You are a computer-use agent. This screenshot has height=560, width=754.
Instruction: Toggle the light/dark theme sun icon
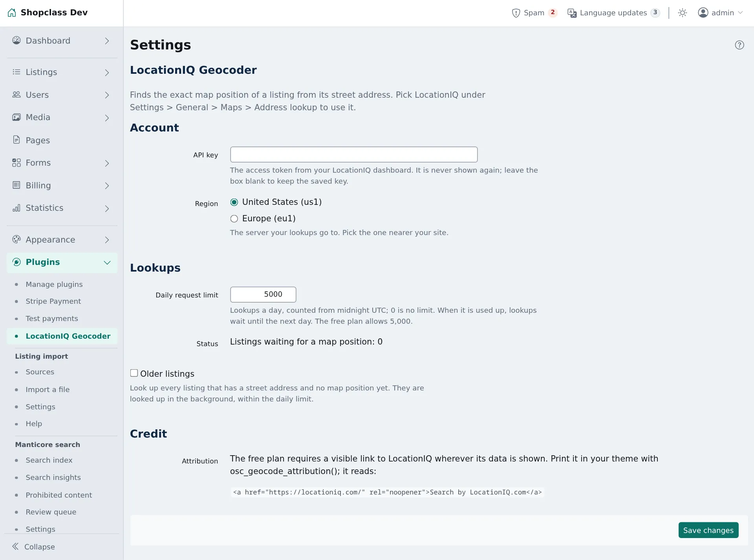tap(683, 13)
